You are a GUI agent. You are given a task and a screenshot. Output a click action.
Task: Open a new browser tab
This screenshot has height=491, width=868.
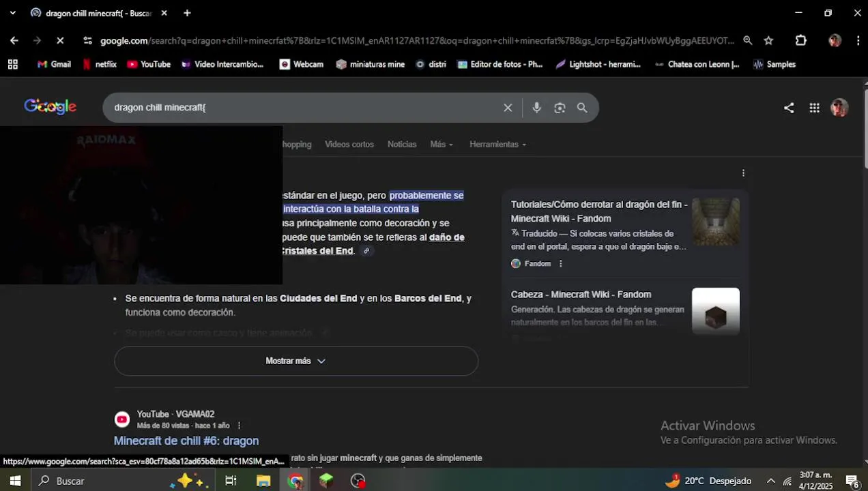[x=187, y=13]
